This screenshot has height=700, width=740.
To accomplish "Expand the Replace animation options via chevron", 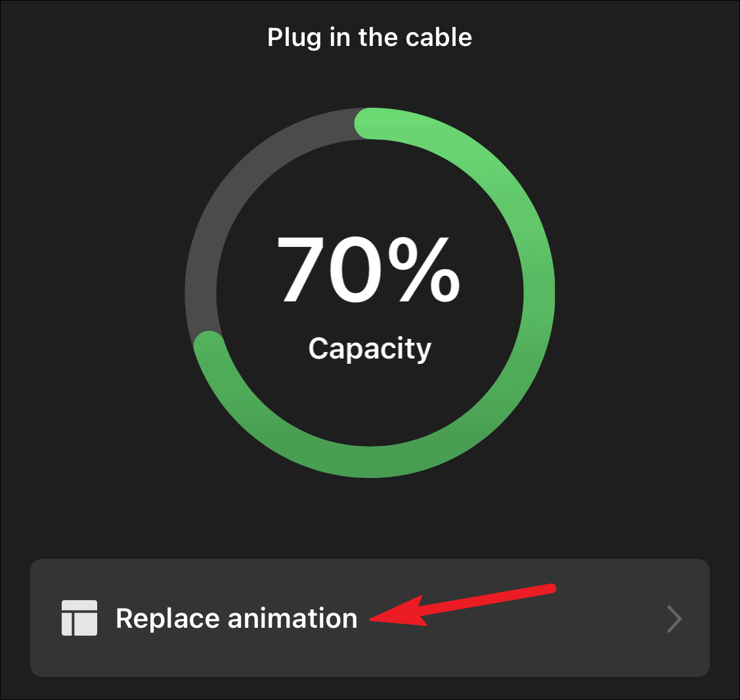I will (675, 618).
